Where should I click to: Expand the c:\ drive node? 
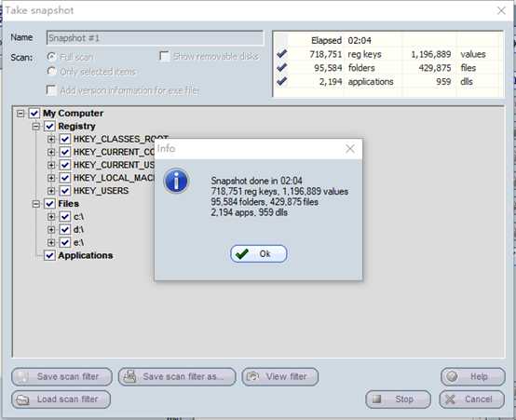pos(51,217)
